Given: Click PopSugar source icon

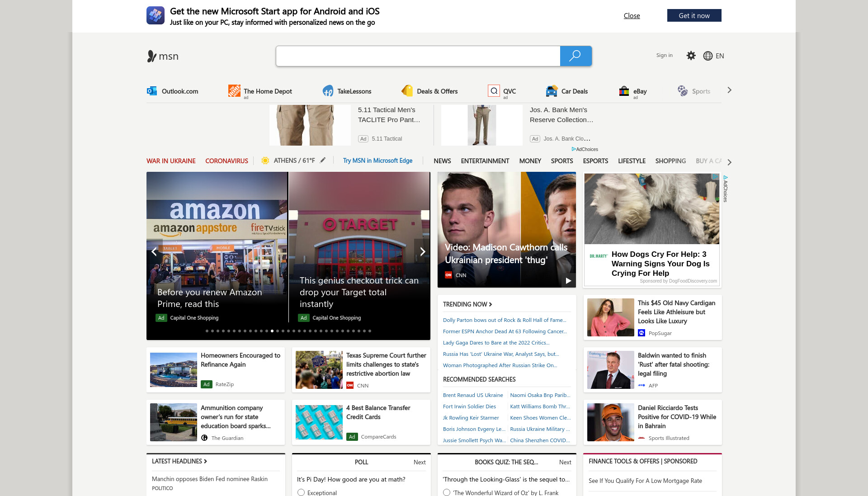Looking at the screenshot, I should [642, 333].
